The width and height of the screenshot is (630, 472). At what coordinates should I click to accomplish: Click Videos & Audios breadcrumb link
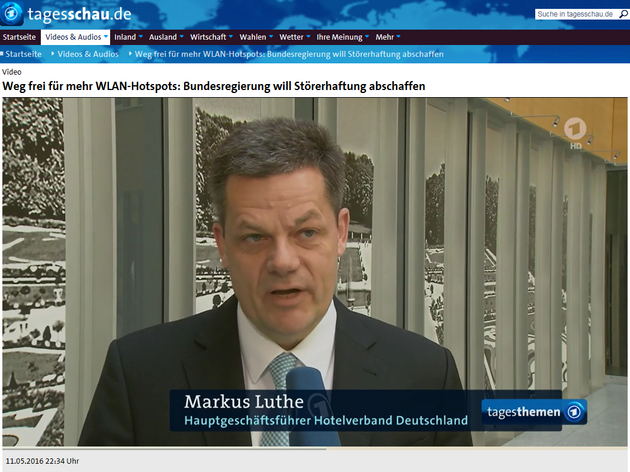pyautogui.click(x=88, y=53)
